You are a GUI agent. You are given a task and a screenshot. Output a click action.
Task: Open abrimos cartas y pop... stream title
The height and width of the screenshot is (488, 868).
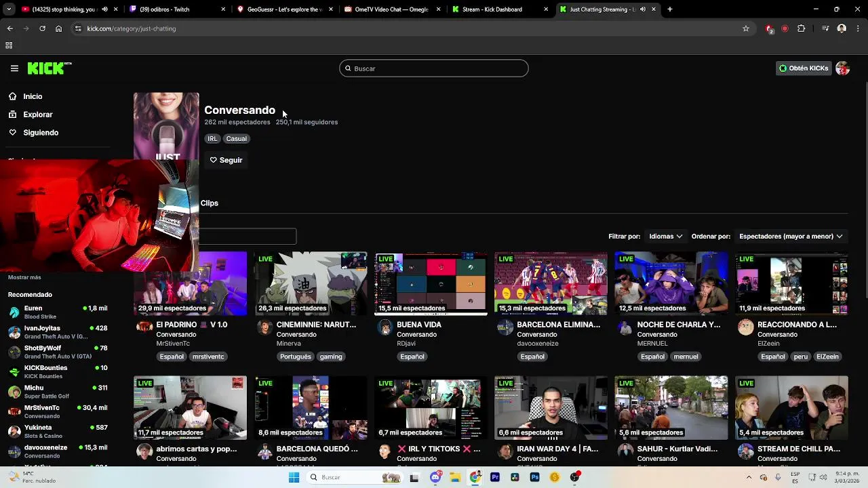[x=197, y=449]
